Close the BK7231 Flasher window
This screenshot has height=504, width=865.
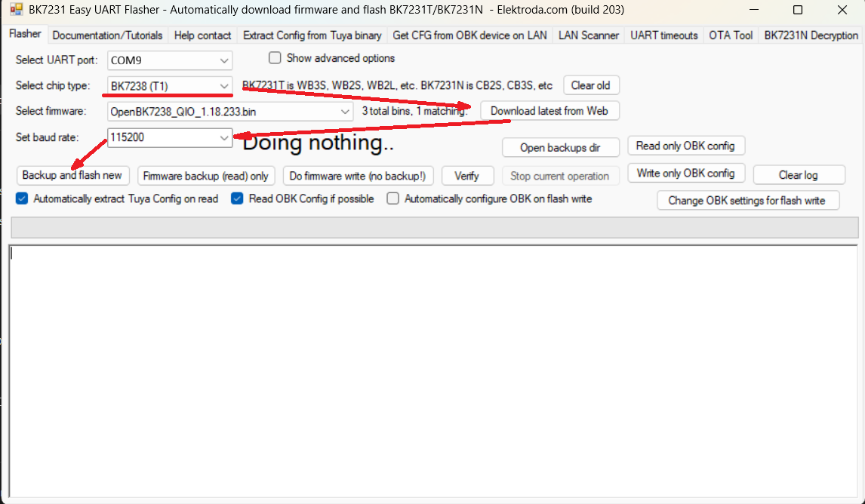click(x=842, y=10)
